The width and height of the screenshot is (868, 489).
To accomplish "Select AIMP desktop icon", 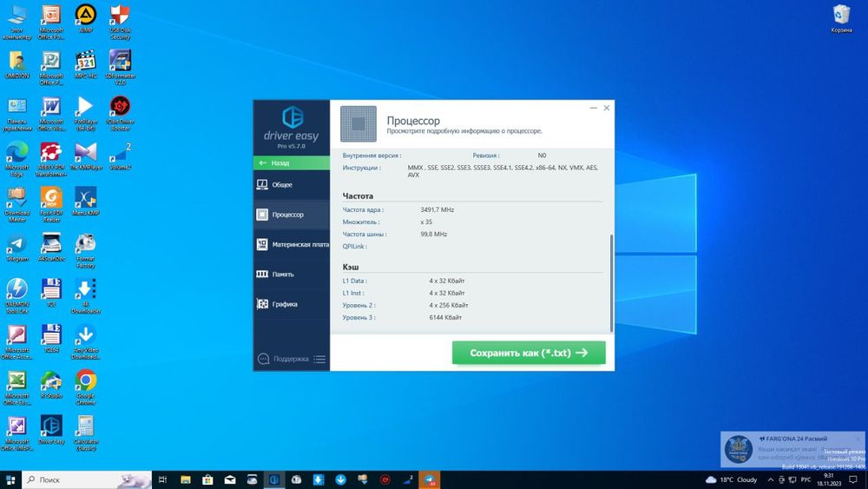I will tap(85, 17).
